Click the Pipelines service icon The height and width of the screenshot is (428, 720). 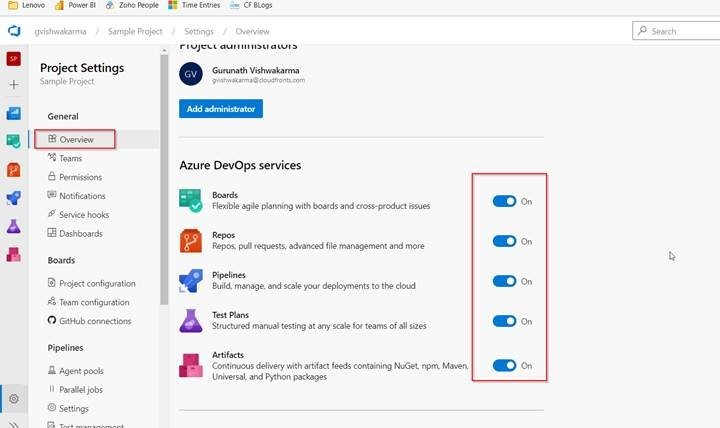(191, 281)
